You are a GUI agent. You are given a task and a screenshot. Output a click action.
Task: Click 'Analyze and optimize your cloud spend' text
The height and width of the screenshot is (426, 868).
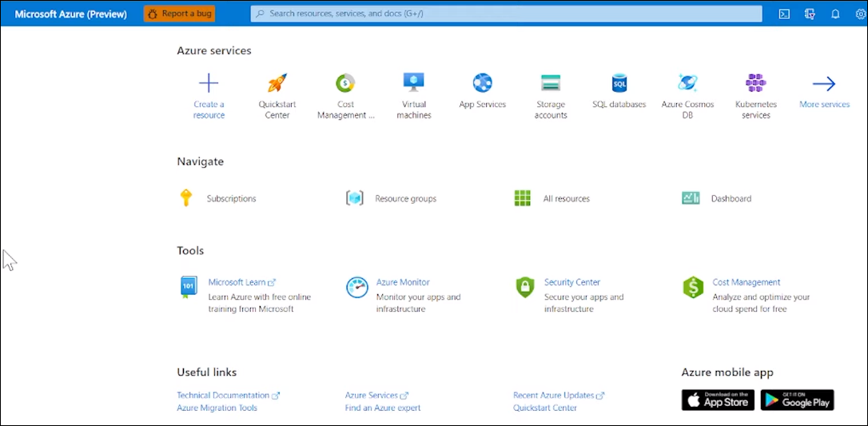[761, 303]
